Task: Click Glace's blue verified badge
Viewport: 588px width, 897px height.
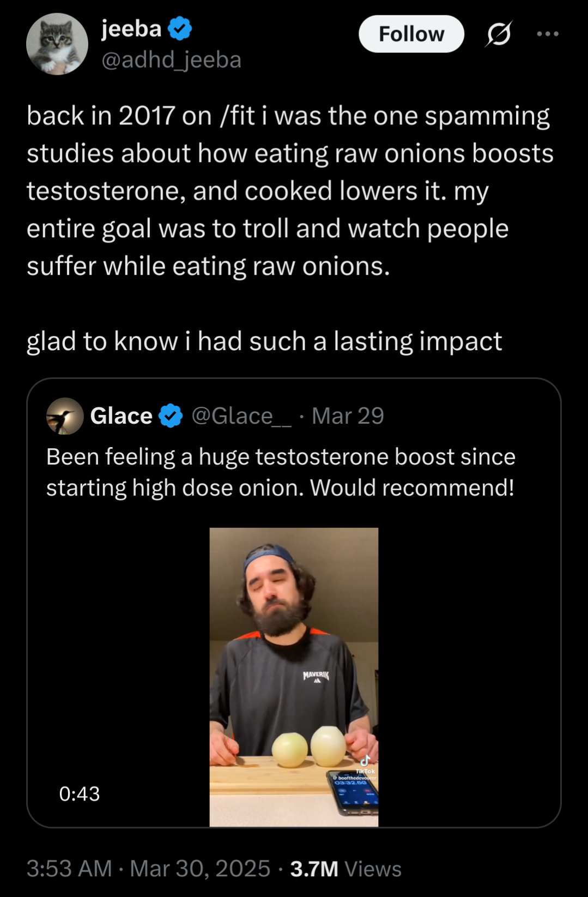Action: (171, 417)
